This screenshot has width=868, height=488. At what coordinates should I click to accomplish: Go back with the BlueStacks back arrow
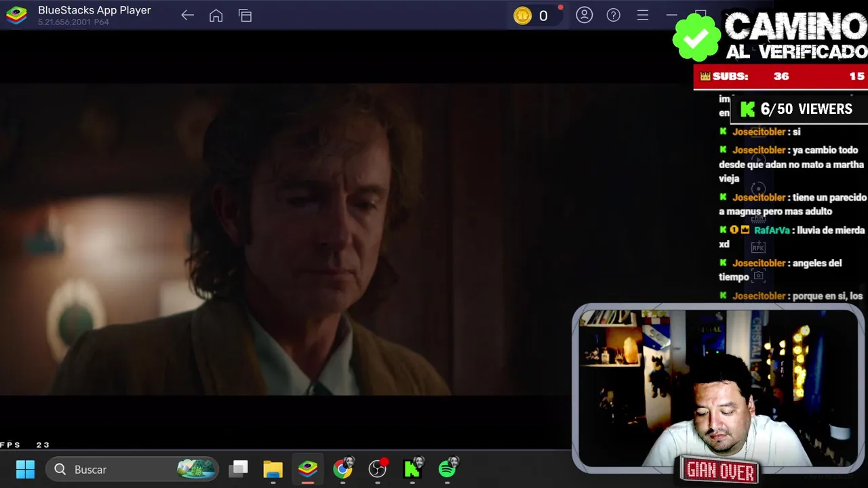188,16
